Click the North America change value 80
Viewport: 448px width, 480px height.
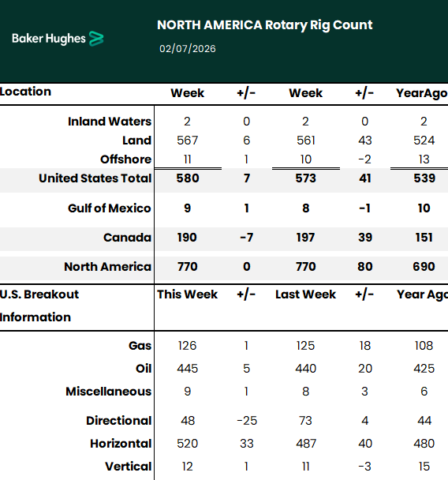[365, 267]
